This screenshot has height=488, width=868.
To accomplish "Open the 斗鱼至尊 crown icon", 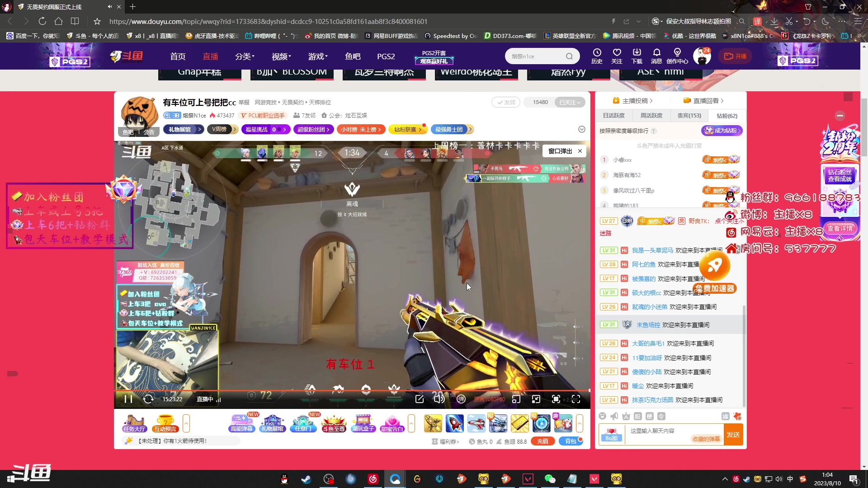I will 334,423.
